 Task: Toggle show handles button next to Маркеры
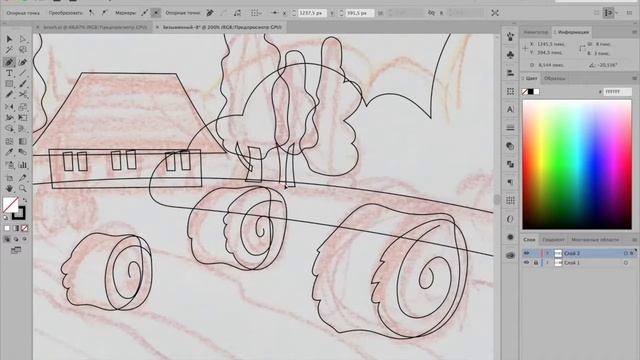coord(145,13)
